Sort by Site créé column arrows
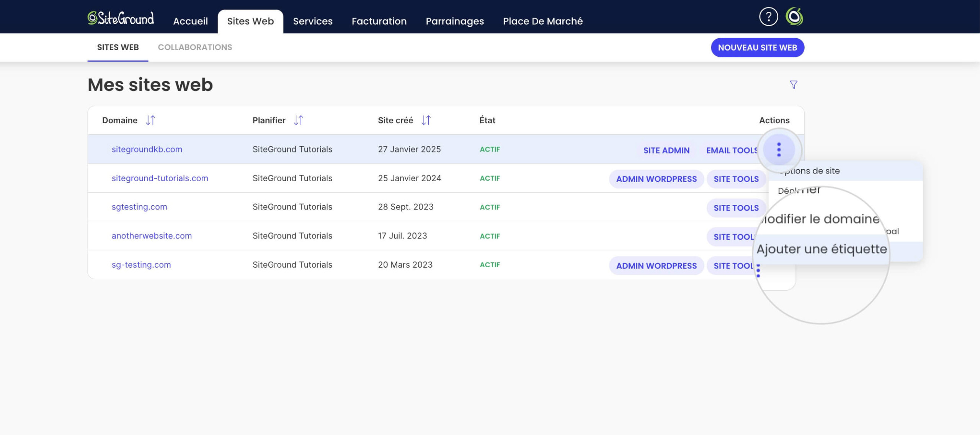 pyautogui.click(x=426, y=120)
